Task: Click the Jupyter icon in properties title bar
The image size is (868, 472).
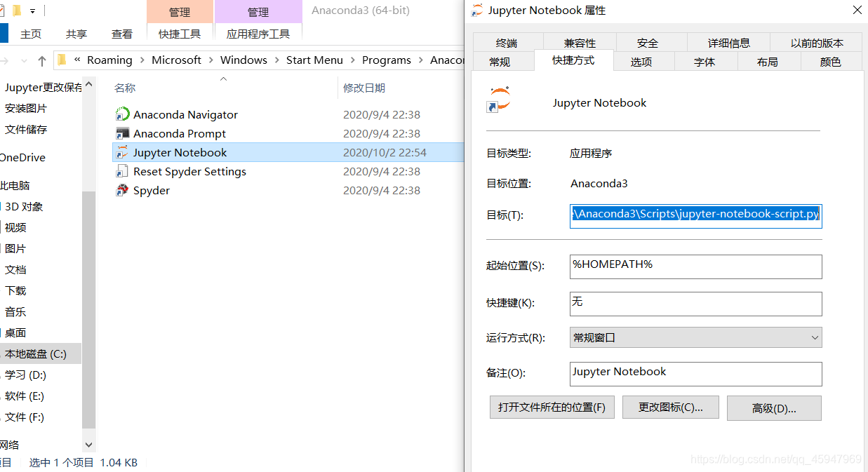Action: pyautogui.click(x=477, y=10)
